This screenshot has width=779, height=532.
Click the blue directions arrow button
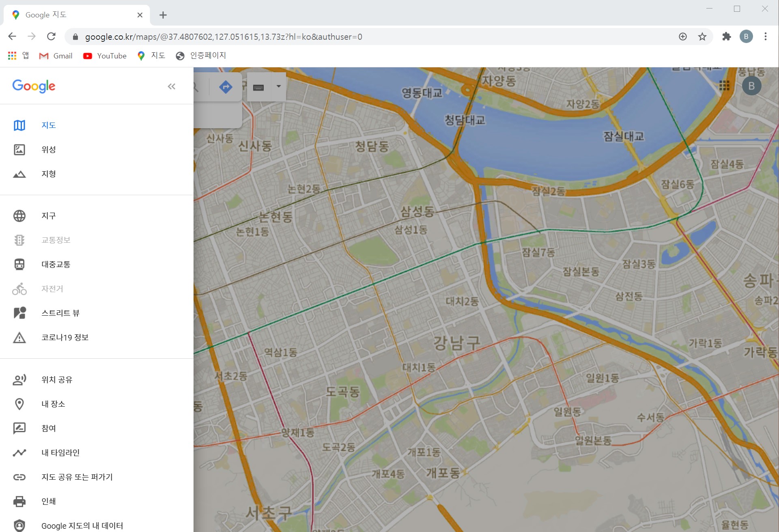click(226, 86)
